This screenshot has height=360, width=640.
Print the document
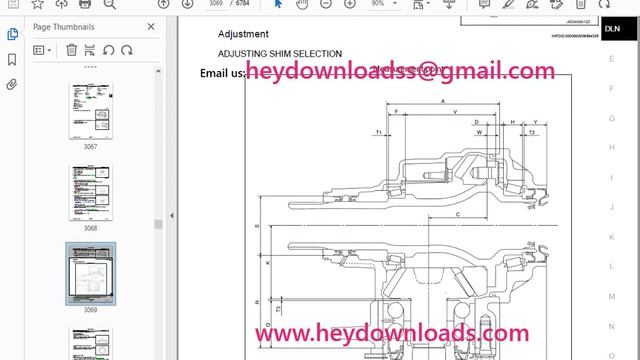(85, 4)
